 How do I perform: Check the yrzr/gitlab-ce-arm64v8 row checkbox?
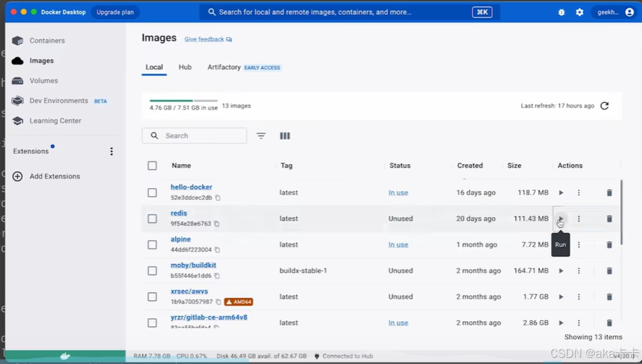pyautogui.click(x=152, y=323)
